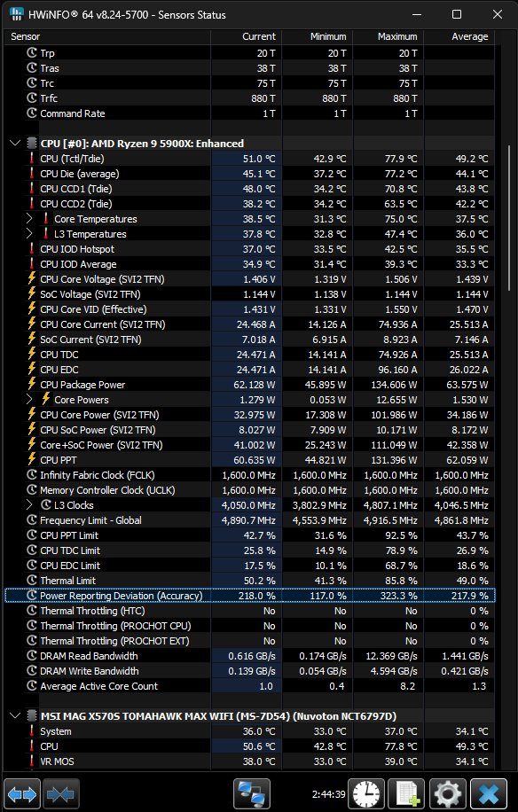The width and height of the screenshot is (518, 812).
Task: Click clock icon beside DRAM Read Bandwidth
Action: click(x=32, y=656)
